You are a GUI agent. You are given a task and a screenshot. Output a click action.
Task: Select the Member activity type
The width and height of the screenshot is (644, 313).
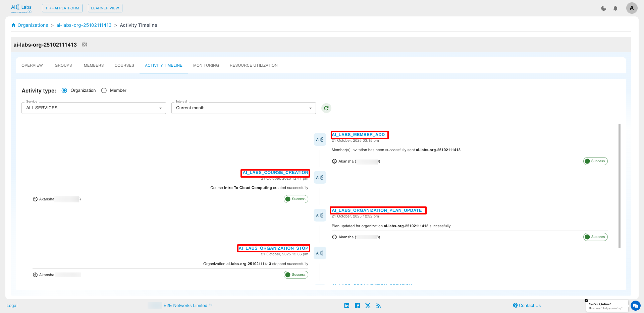[104, 90]
